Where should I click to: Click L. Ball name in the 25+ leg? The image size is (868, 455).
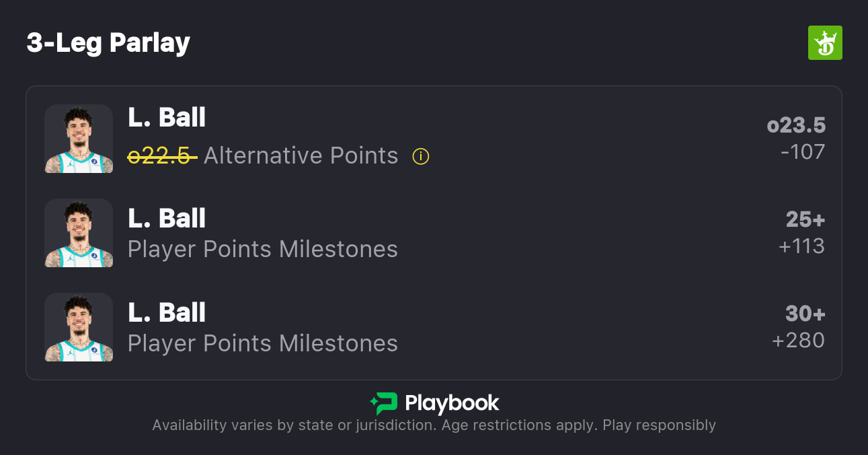click(x=167, y=218)
